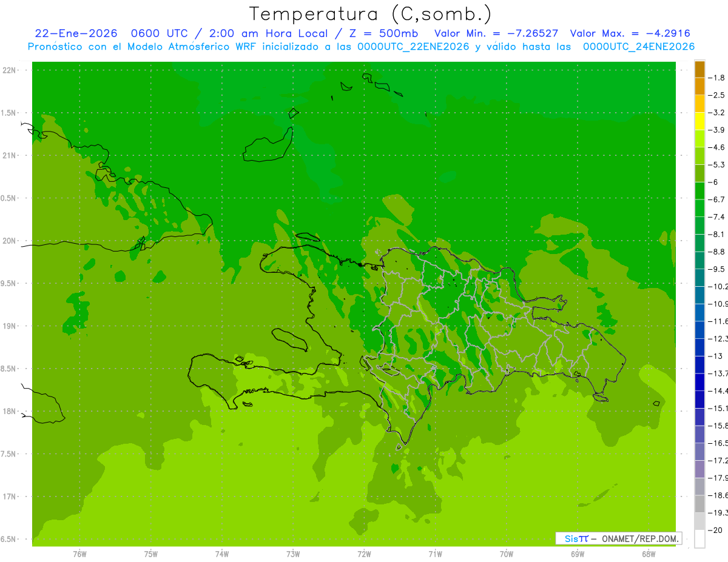The image size is (728, 562).
Task: Click the "18N" latitude axis label
Action: point(10,411)
